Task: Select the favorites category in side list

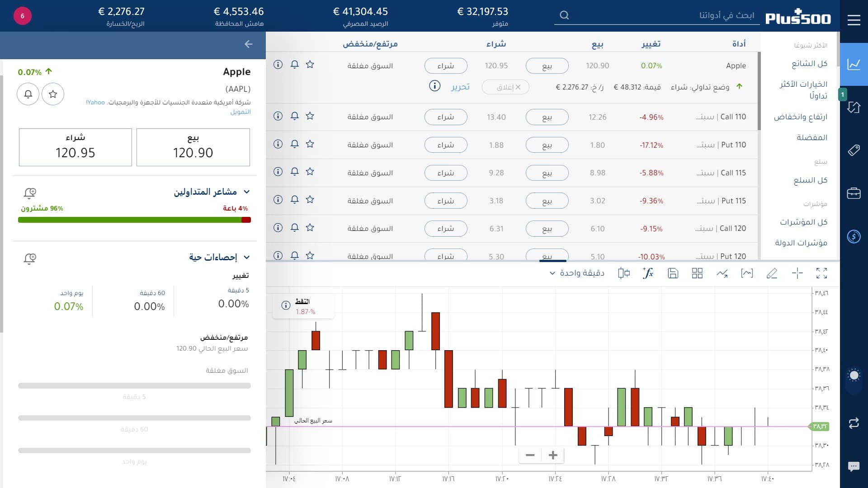Action: tap(811, 137)
